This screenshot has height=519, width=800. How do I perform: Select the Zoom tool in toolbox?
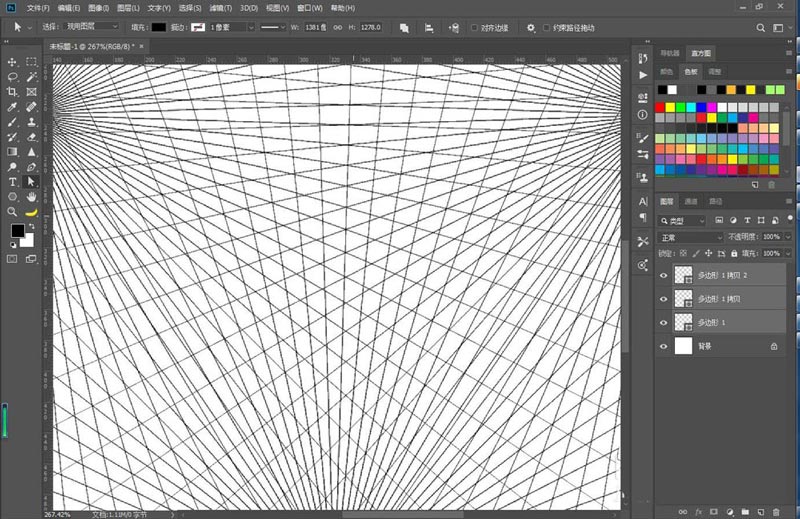pyautogui.click(x=13, y=212)
